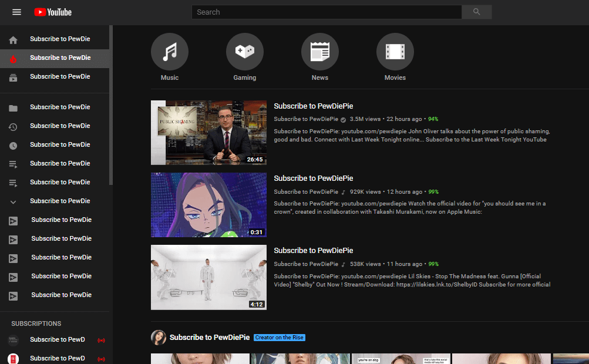The image size is (589, 364).
Task: Expand the sidebar list with down chevron
Action: tap(13, 202)
